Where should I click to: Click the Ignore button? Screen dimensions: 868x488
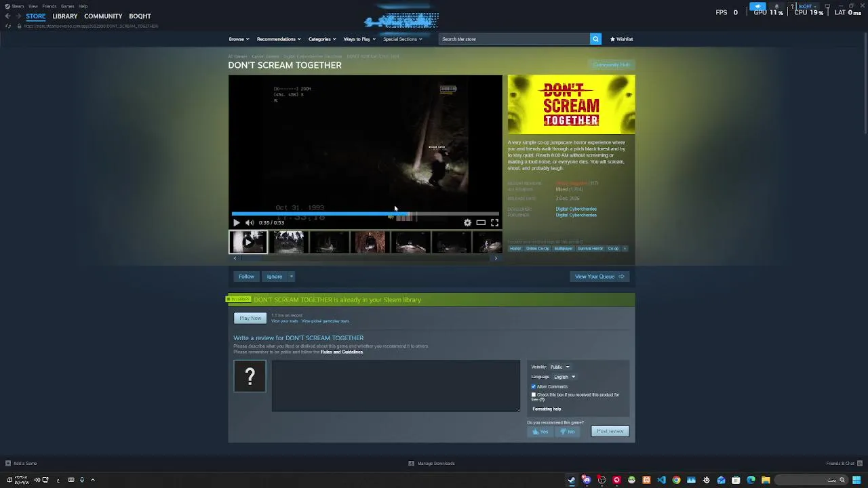point(274,277)
